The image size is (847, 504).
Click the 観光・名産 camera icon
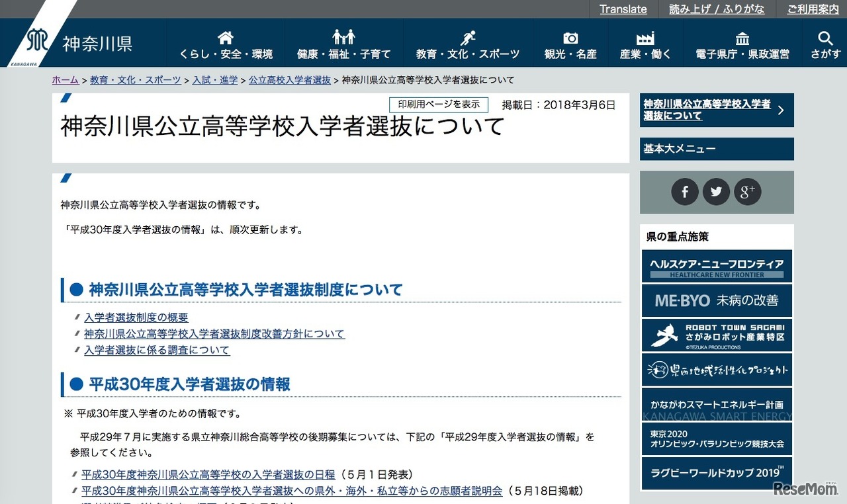570,38
